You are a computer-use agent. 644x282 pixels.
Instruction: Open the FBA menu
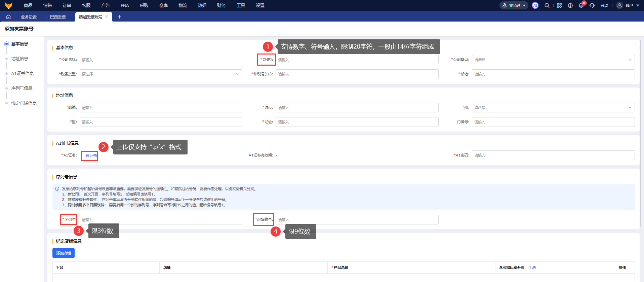pyautogui.click(x=125, y=5)
